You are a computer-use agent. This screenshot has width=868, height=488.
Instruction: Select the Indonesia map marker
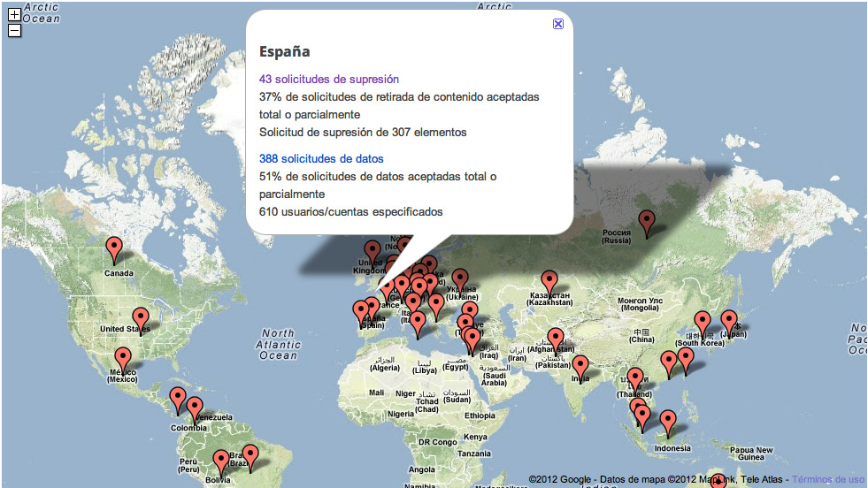(x=668, y=423)
